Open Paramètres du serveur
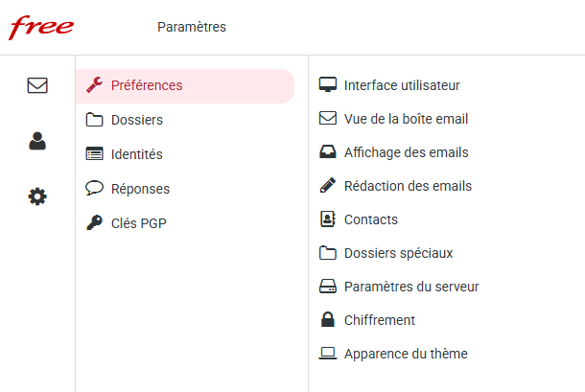The height and width of the screenshot is (392, 585). pos(411,287)
